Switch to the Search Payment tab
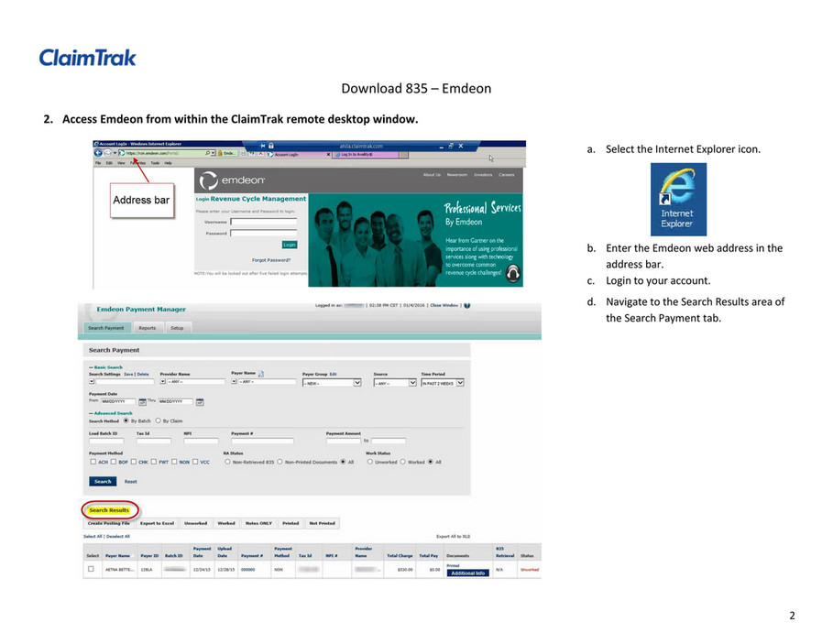Viewport: 833px width, 644px height. (x=105, y=328)
